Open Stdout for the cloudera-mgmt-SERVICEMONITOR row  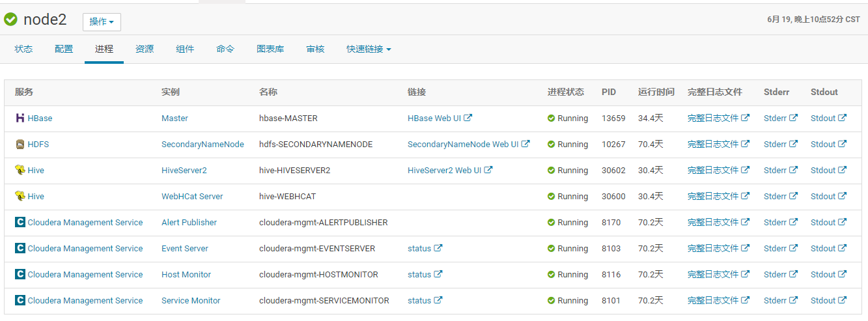tap(828, 301)
